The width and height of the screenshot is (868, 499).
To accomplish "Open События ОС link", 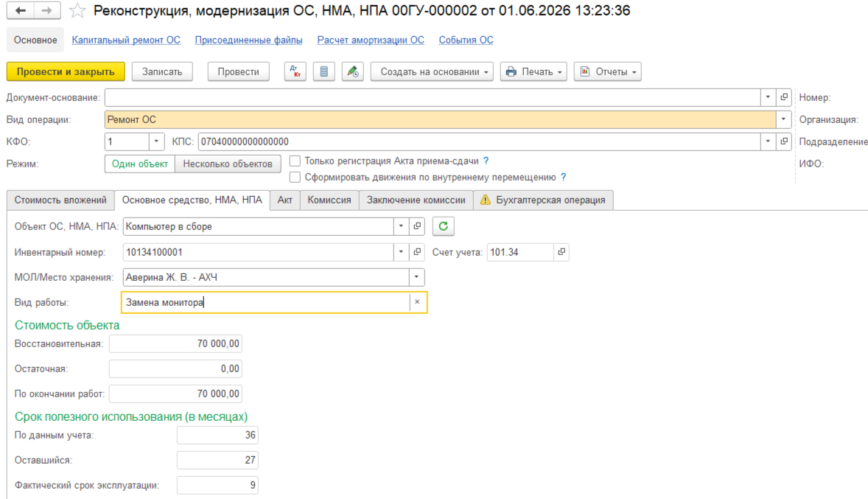I will [466, 40].
